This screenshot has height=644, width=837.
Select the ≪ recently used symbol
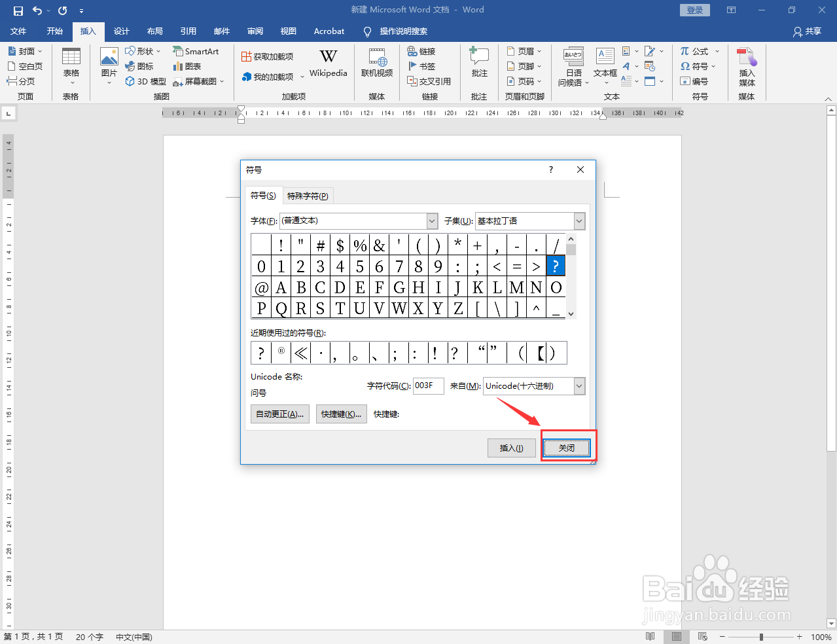300,353
